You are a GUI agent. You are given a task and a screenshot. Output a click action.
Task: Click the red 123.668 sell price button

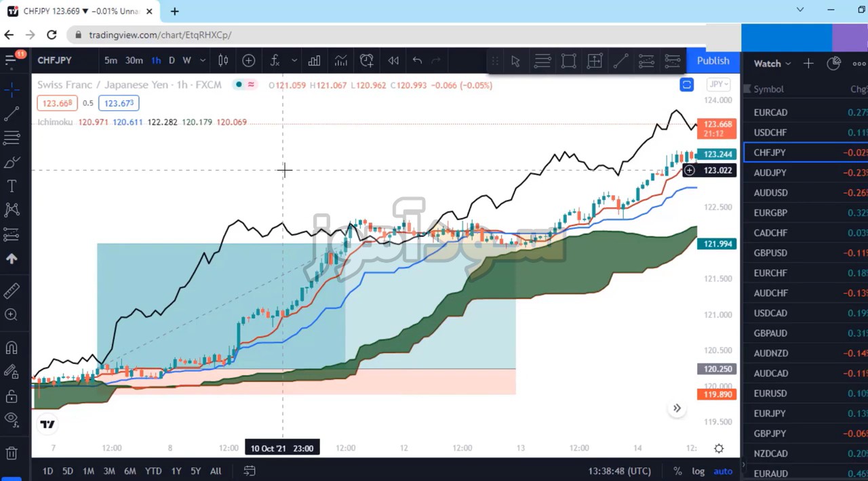click(57, 103)
